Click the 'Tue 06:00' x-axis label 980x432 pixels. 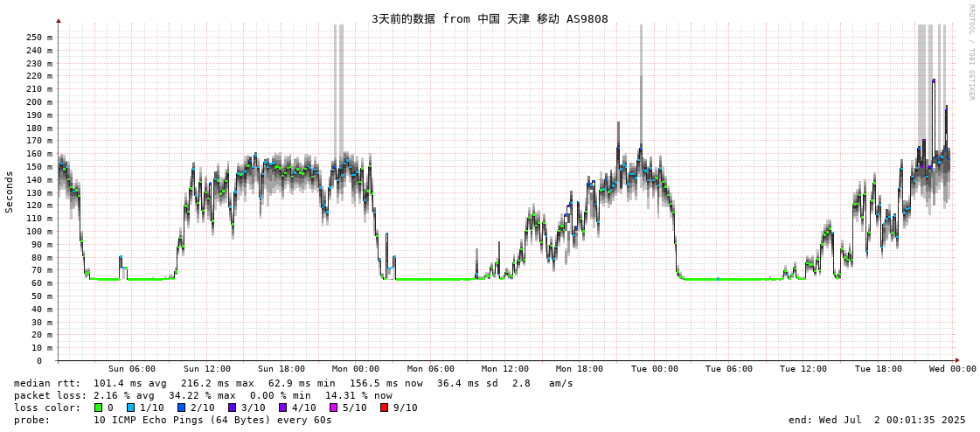(729, 369)
